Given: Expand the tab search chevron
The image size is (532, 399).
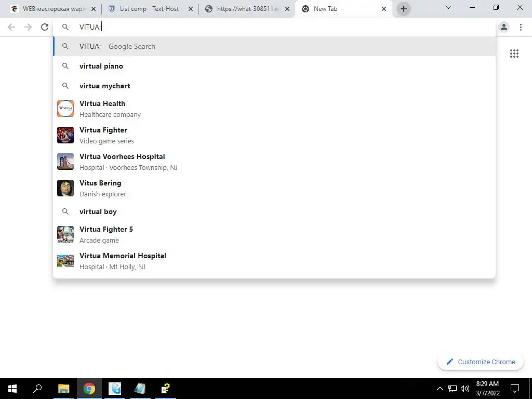Looking at the screenshot, I should coord(448,7).
